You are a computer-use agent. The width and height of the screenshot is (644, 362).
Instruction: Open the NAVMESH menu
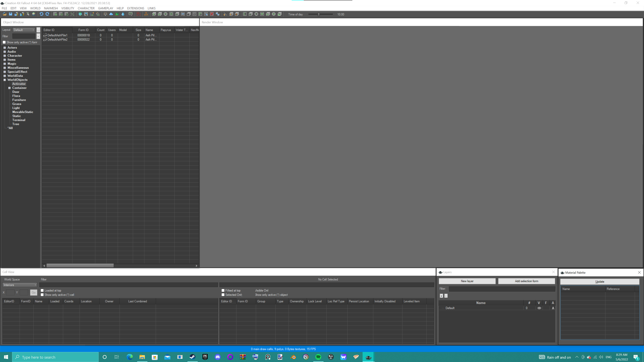click(51, 8)
